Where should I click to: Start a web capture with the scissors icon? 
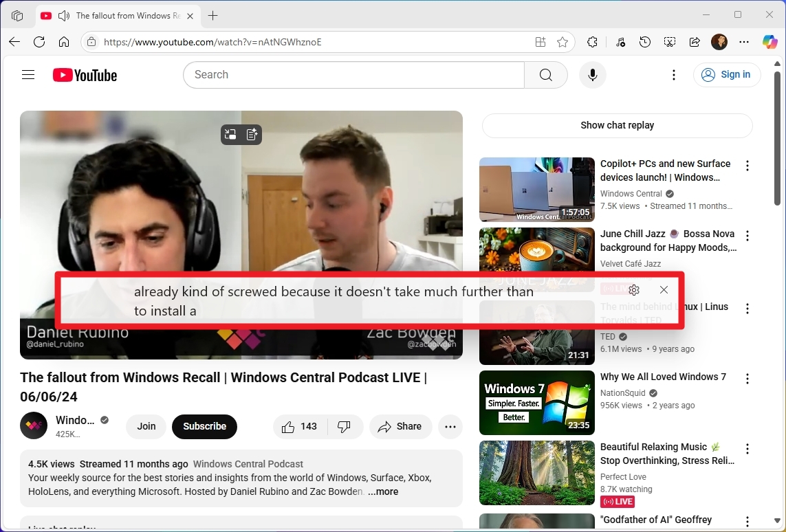[x=670, y=42]
